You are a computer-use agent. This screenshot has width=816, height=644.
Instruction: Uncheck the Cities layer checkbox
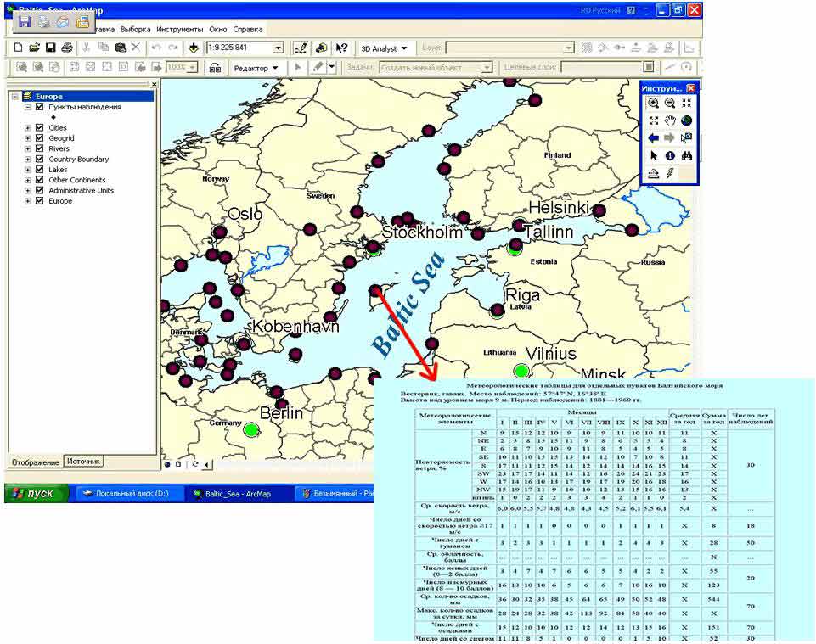pyautogui.click(x=39, y=128)
